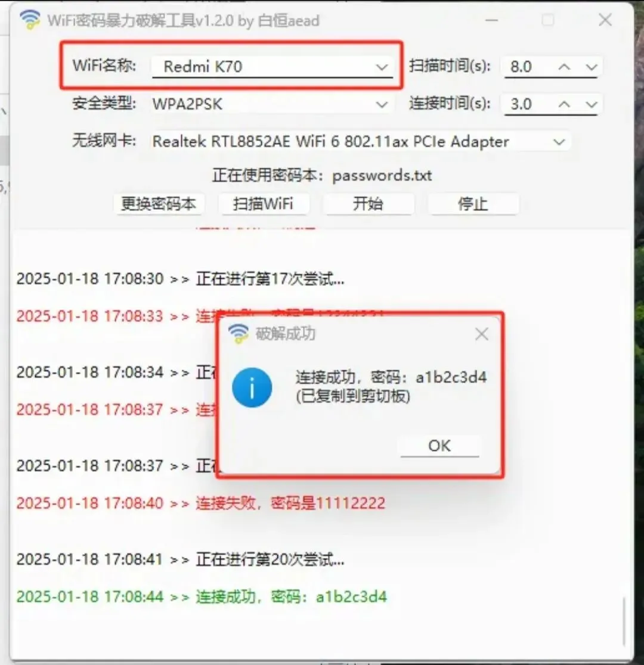Click the WiFi key icon in the title bar

pyautogui.click(x=30, y=20)
